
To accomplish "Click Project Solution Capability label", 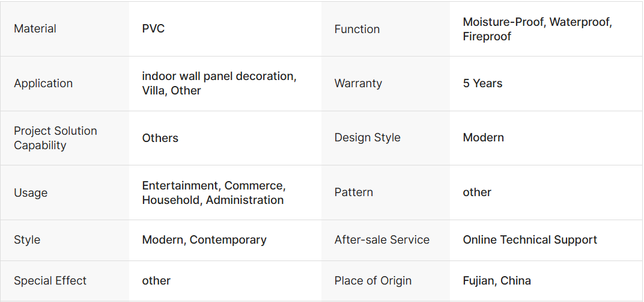I will (55, 138).
